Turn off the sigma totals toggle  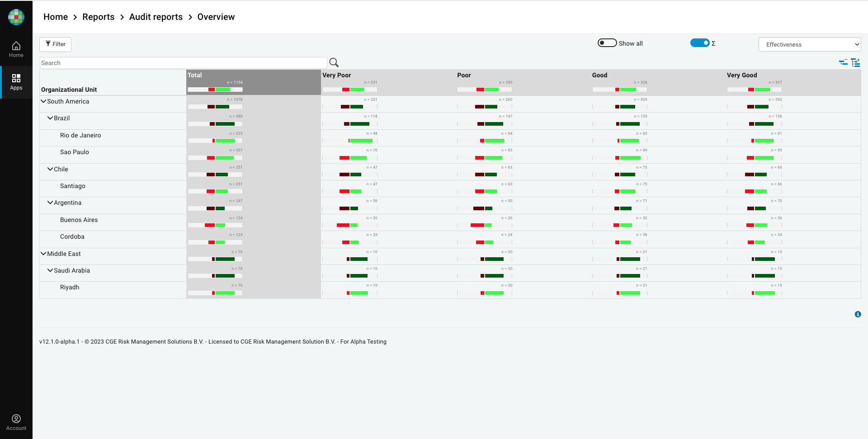(699, 43)
